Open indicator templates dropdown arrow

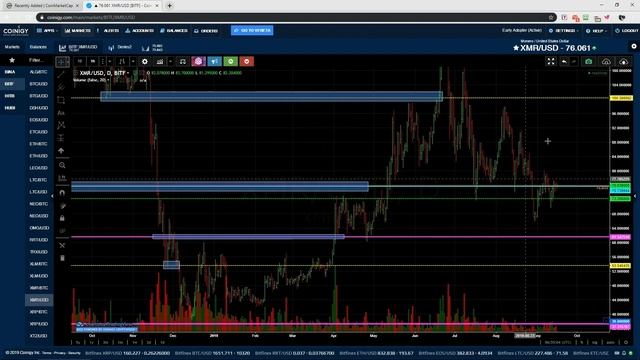(x=171, y=62)
